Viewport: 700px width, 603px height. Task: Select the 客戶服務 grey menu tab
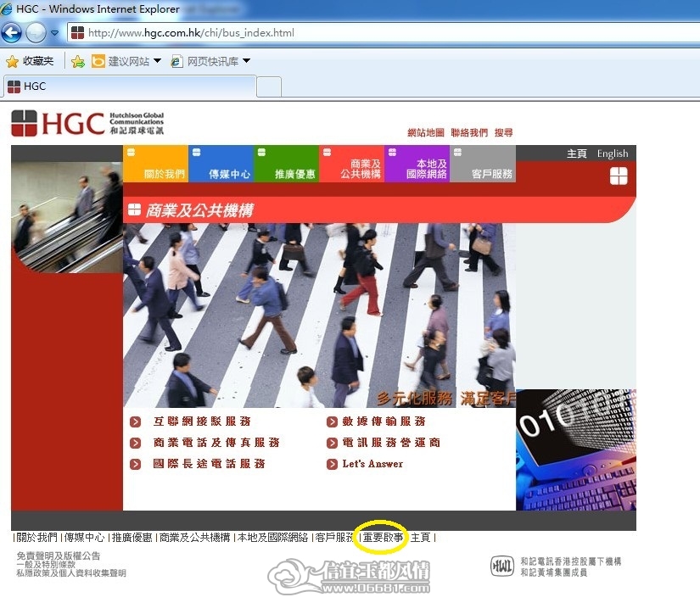click(483, 164)
